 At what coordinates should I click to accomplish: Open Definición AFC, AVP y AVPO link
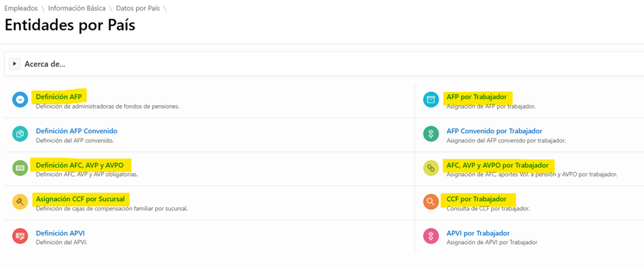click(x=81, y=165)
